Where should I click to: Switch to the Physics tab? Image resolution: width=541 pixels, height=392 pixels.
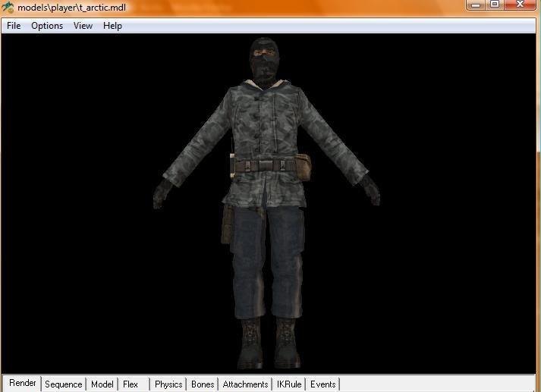click(x=168, y=384)
